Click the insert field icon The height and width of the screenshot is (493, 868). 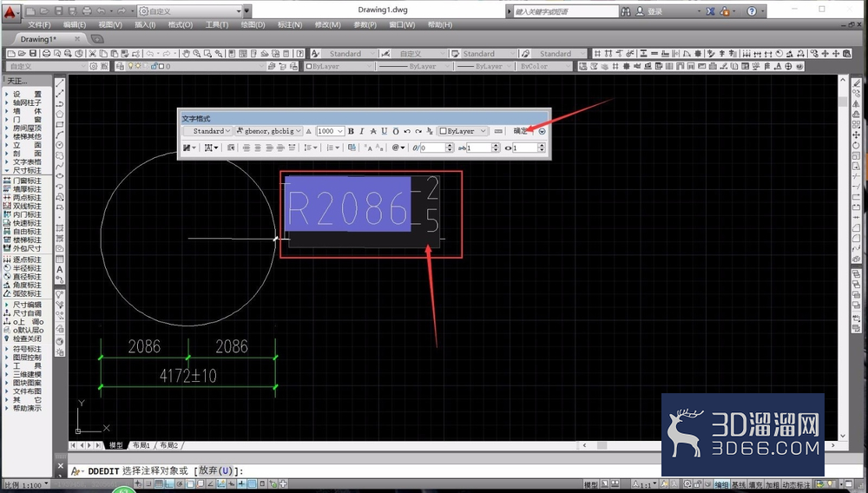point(352,148)
